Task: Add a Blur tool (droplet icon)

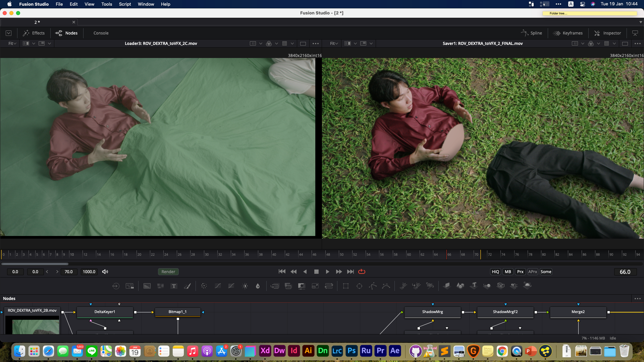Action: pos(258,286)
